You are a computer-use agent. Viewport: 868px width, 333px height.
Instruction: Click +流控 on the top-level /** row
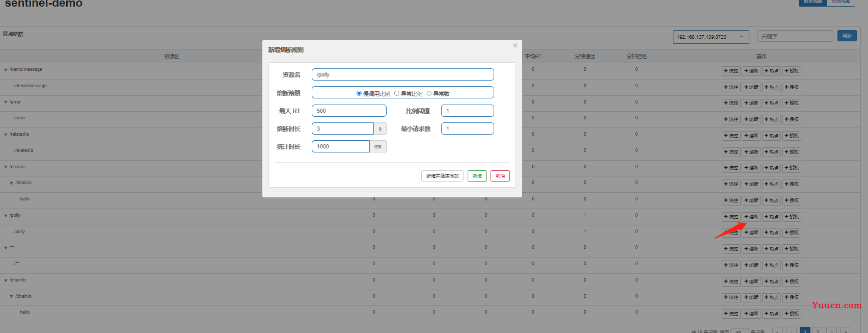731,249
